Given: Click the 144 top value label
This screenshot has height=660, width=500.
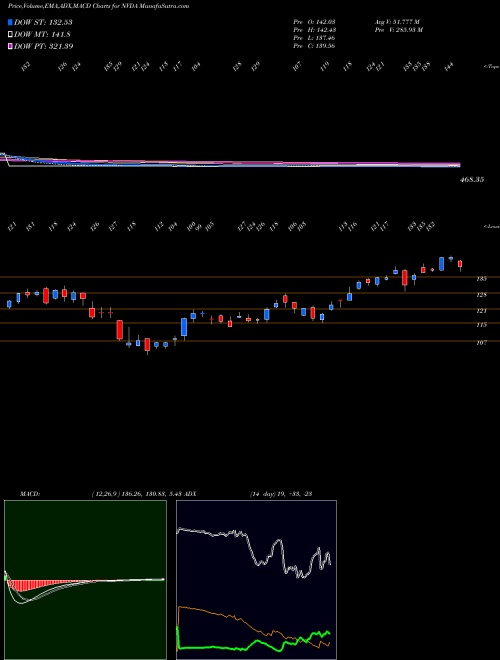Looking at the screenshot, I should (449, 66).
